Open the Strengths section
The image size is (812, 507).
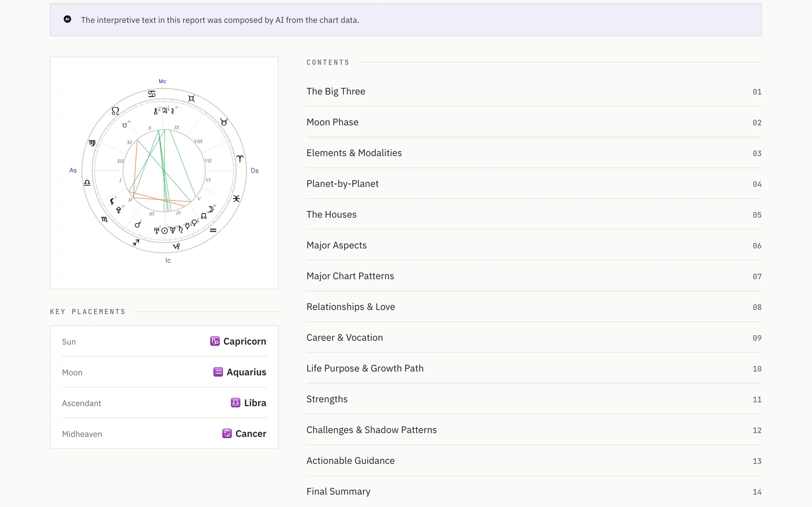[534, 399]
